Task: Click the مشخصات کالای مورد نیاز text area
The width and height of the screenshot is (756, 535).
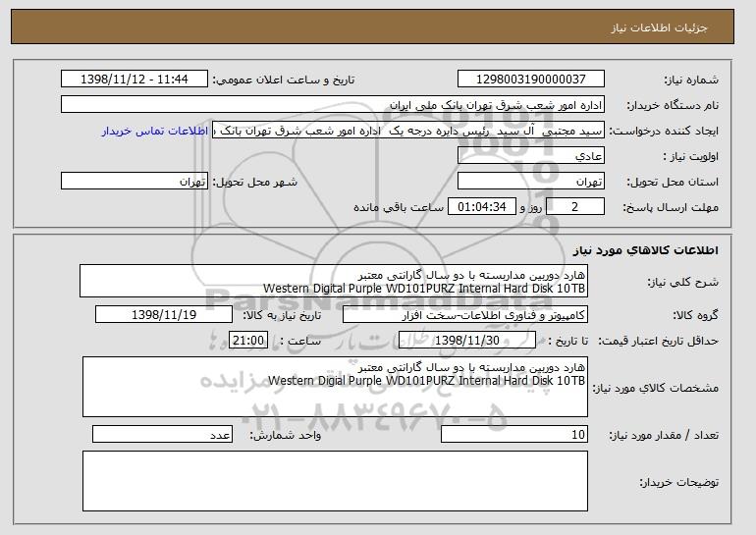Action: [335, 387]
